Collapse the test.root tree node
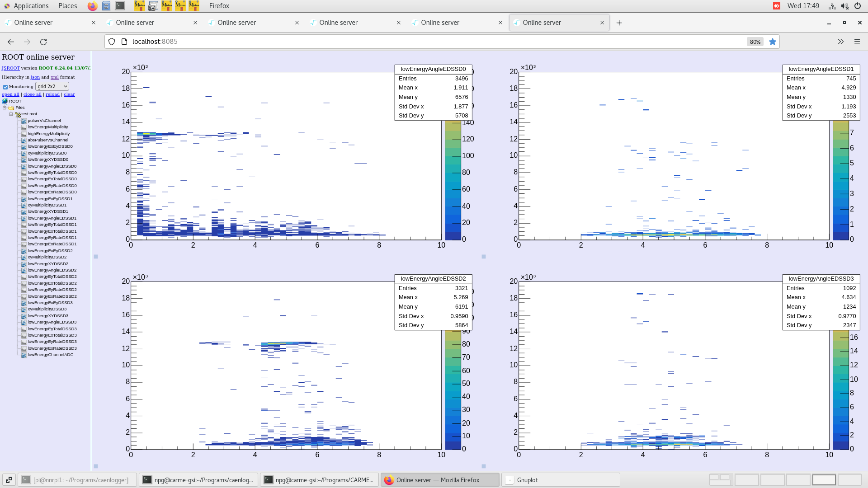Image resolution: width=868 pixels, height=488 pixels. coord(10,114)
